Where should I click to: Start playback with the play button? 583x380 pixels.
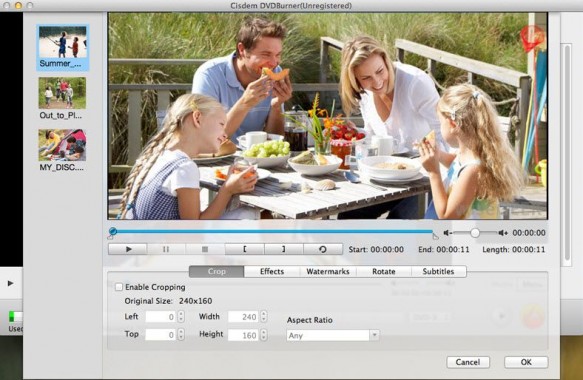[128, 249]
